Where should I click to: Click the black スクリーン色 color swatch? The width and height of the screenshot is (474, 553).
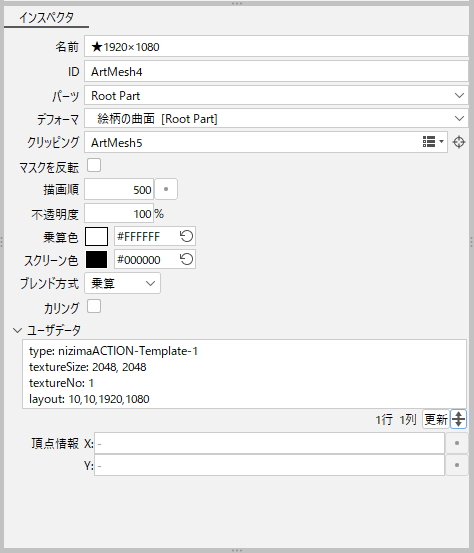(x=96, y=260)
